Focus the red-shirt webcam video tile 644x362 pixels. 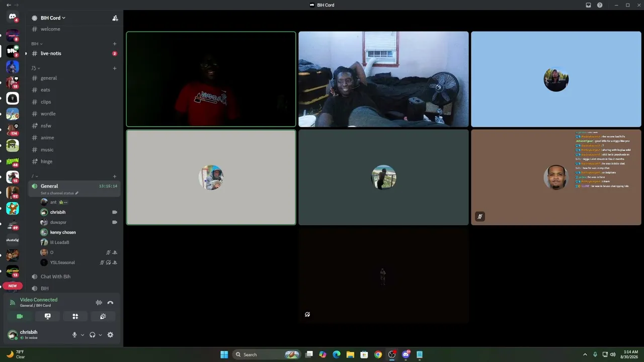(x=211, y=79)
